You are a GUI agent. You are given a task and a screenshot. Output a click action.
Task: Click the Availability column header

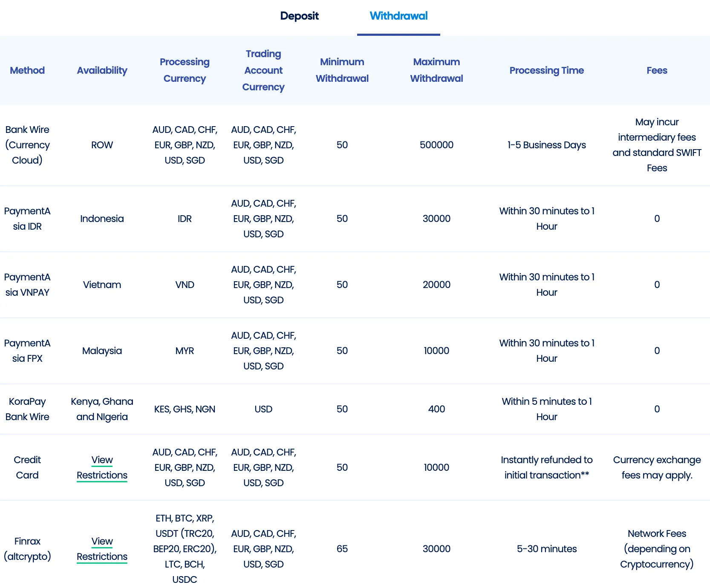[x=102, y=70]
